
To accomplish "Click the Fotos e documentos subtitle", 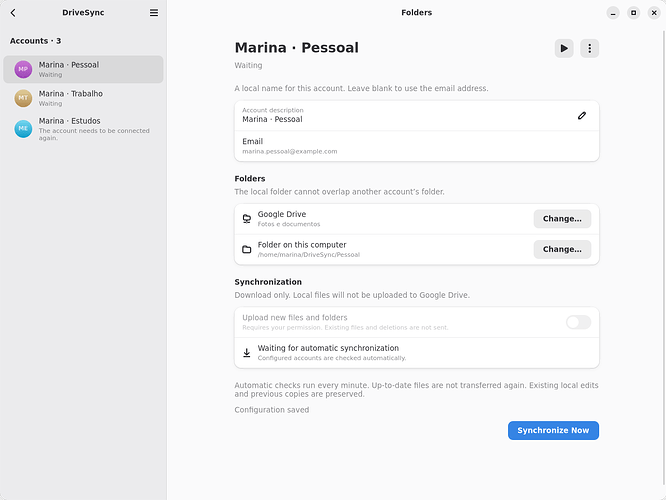I will coord(289,224).
